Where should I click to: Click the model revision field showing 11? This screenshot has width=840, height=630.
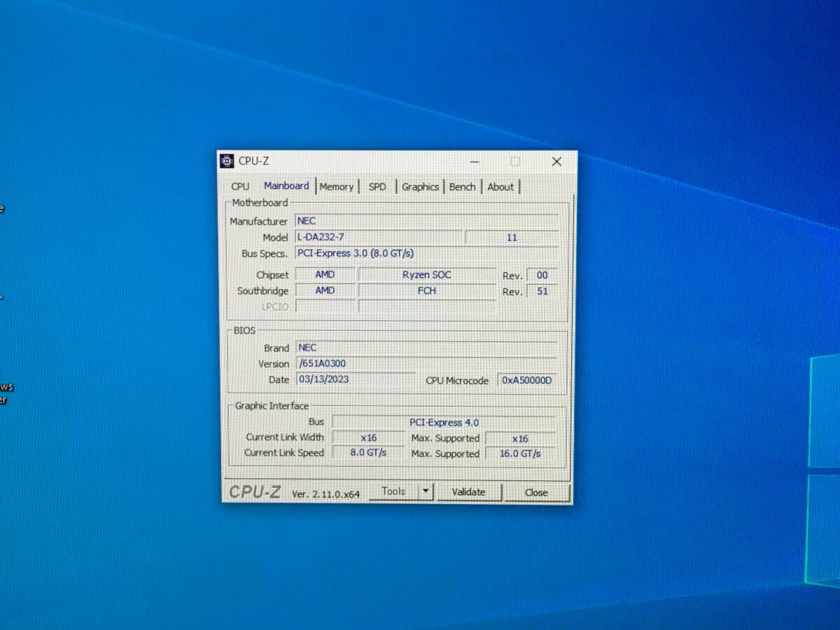512,238
